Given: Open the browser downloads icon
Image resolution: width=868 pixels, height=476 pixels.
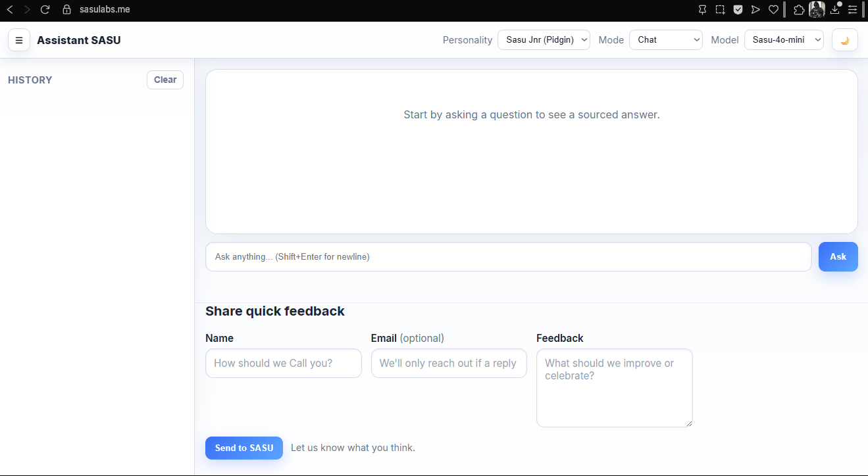Looking at the screenshot, I should (835, 10).
